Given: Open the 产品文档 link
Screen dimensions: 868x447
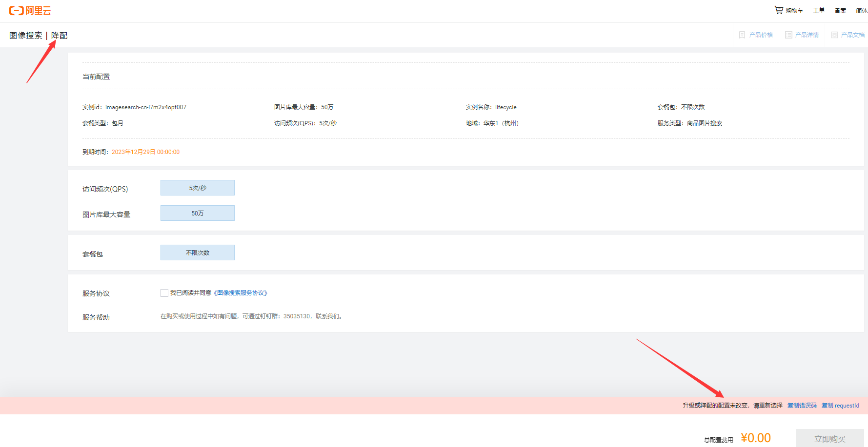Looking at the screenshot, I should tap(853, 35).
